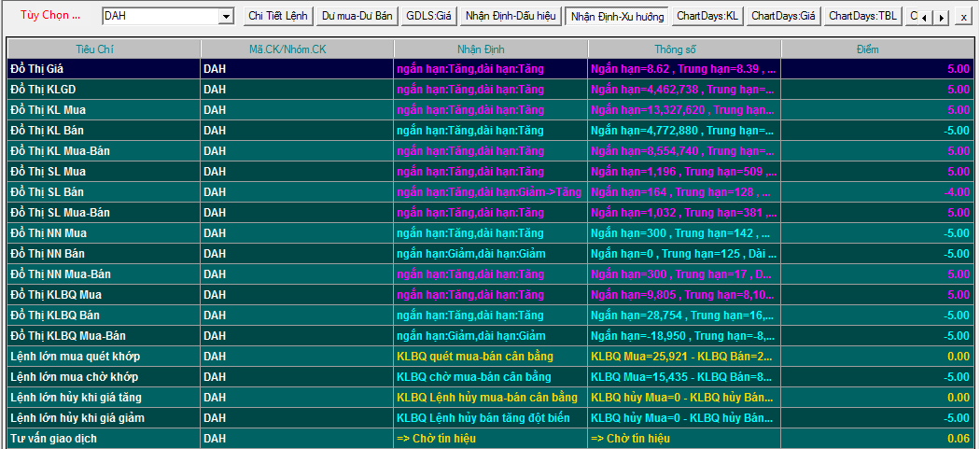Click the Ngắn hạn=0 , Trung hạn=125 cell
The image size is (980, 449).
(684, 254)
